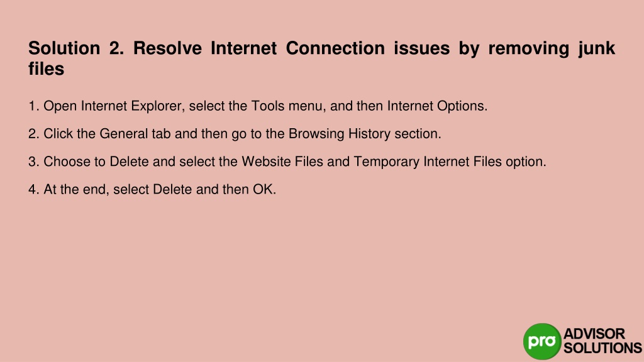Click the green Pro logo circle
The image size is (644, 362).
542,341
